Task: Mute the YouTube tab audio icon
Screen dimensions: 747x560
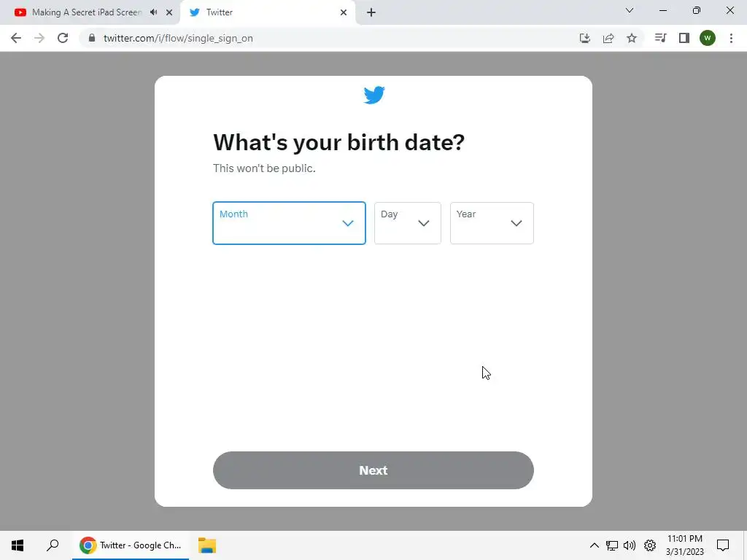Action: click(153, 12)
